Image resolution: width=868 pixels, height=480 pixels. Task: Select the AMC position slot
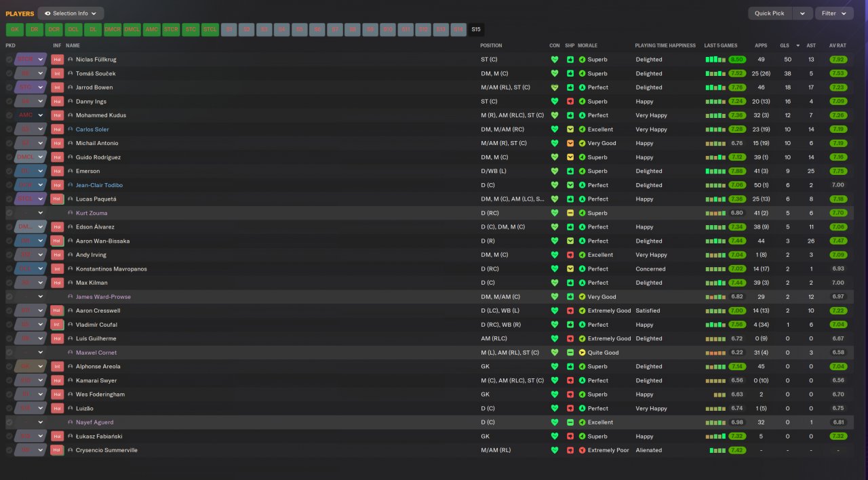pyautogui.click(x=152, y=29)
